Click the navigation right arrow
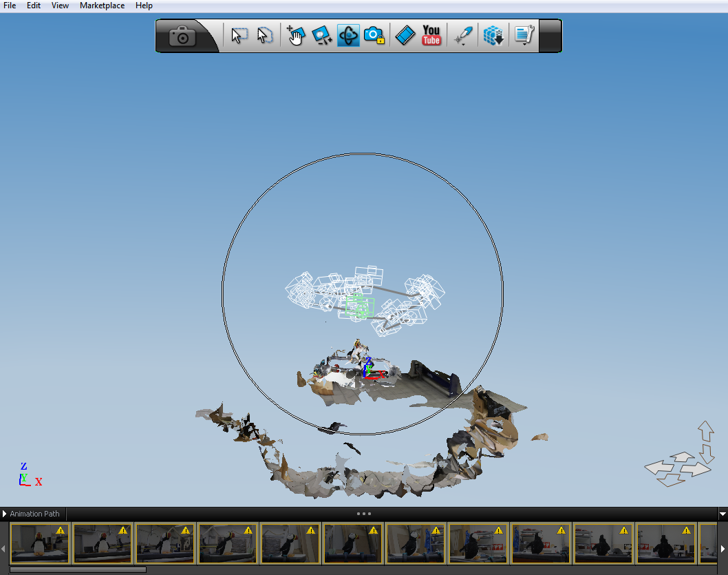728x575 pixels. point(695,470)
